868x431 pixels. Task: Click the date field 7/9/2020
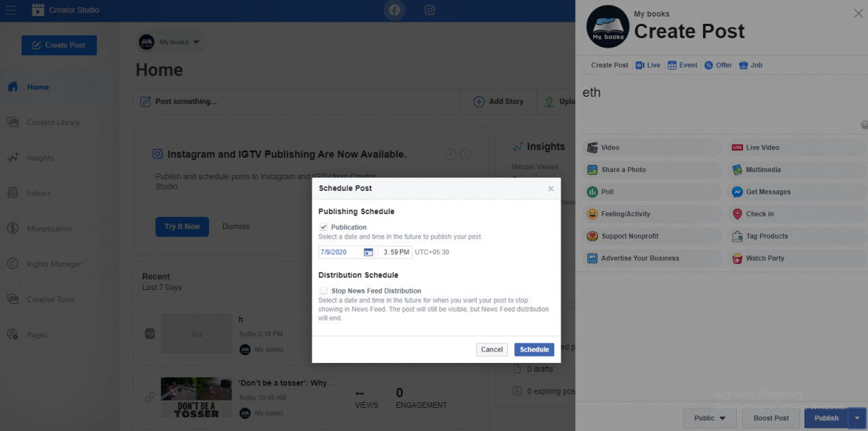click(x=340, y=252)
